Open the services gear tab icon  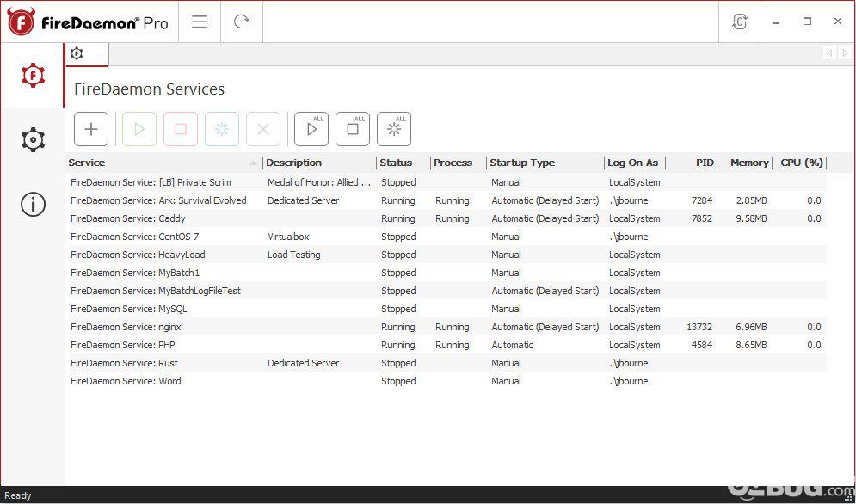(x=77, y=53)
